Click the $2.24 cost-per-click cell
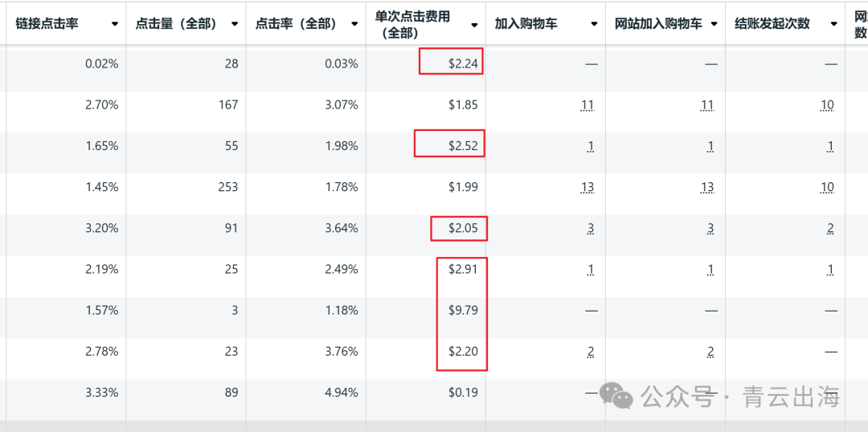The width and height of the screenshot is (868, 432). click(x=463, y=63)
